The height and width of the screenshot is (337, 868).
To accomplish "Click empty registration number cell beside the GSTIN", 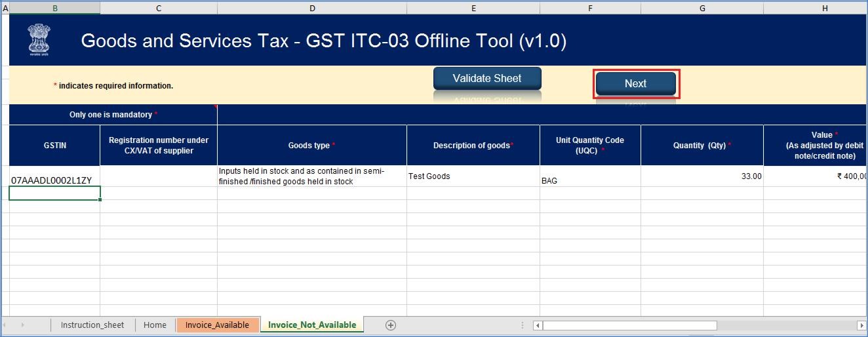I will click(x=159, y=176).
